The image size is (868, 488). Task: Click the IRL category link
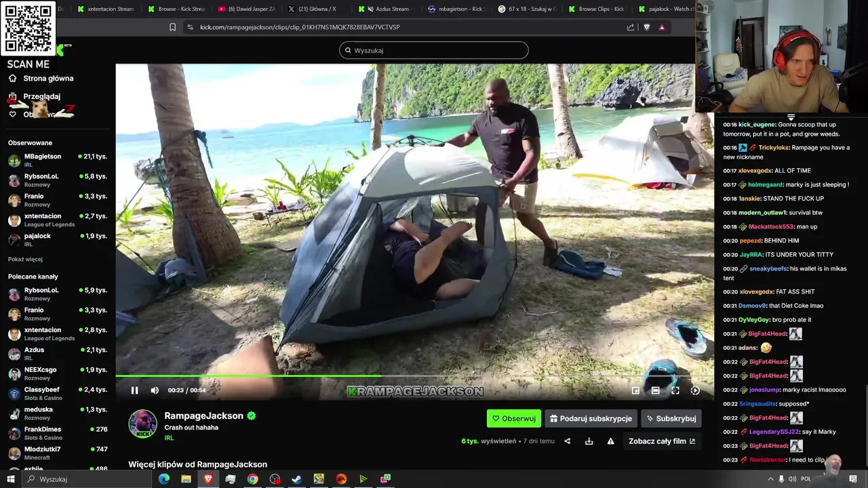(169, 438)
